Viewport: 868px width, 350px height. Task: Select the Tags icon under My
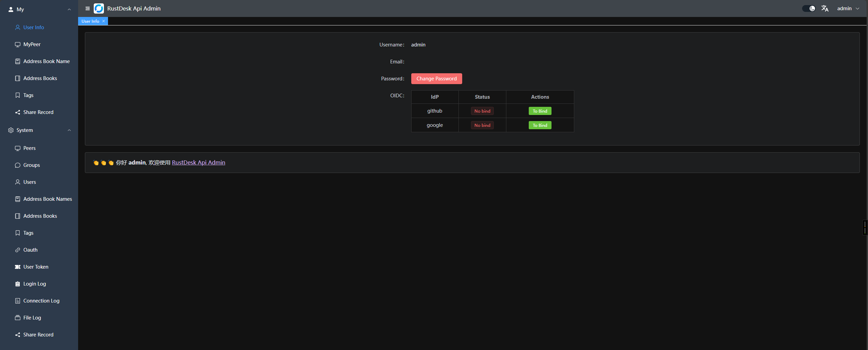[x=17, y=95]
